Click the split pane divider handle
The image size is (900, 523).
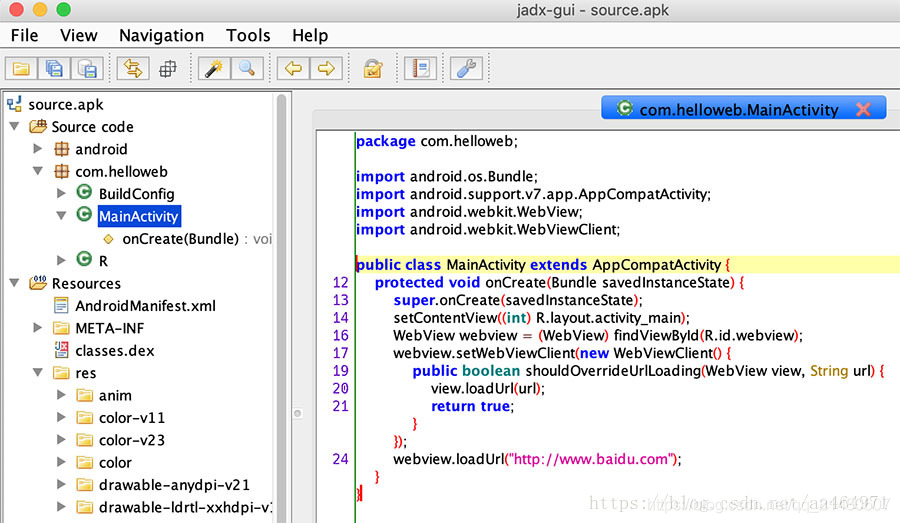(297, 413)
